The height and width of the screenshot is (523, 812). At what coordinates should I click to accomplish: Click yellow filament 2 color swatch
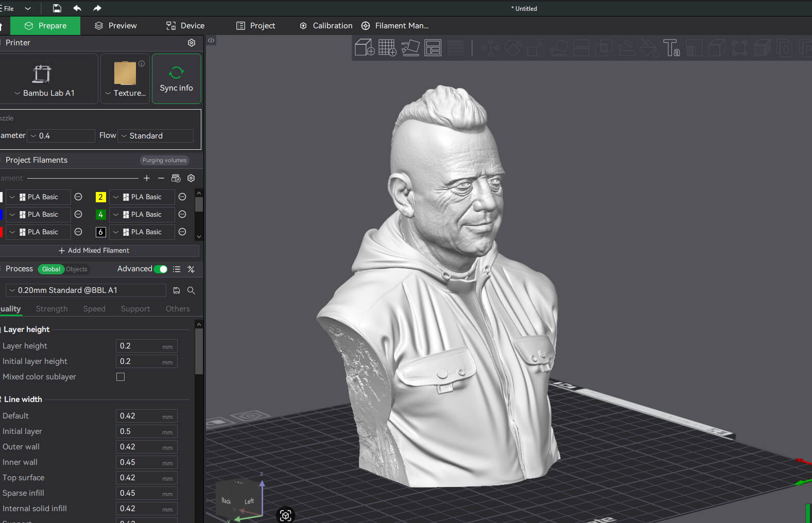pyautogui.click(x=101, y=197)
